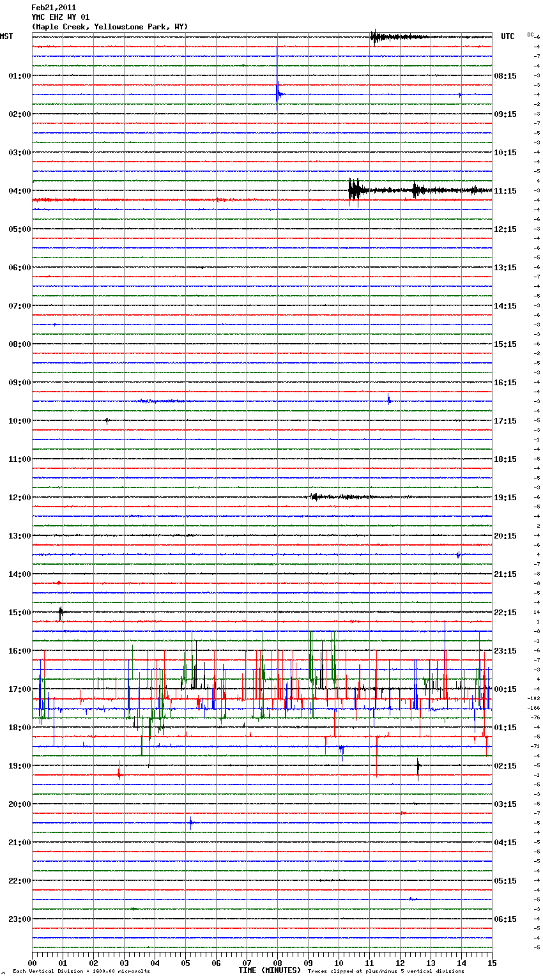Select the DC offset value 14

[x=537, y=612]
